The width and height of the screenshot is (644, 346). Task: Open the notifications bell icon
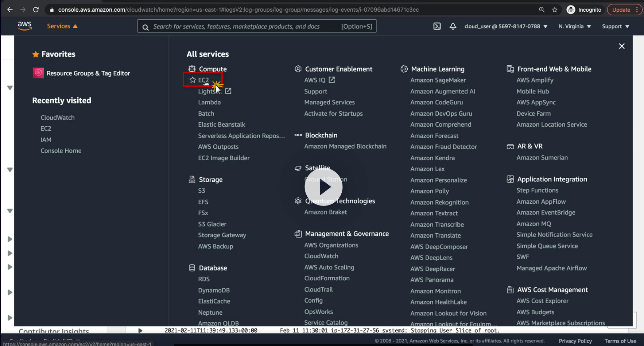[x=453, y=26]
